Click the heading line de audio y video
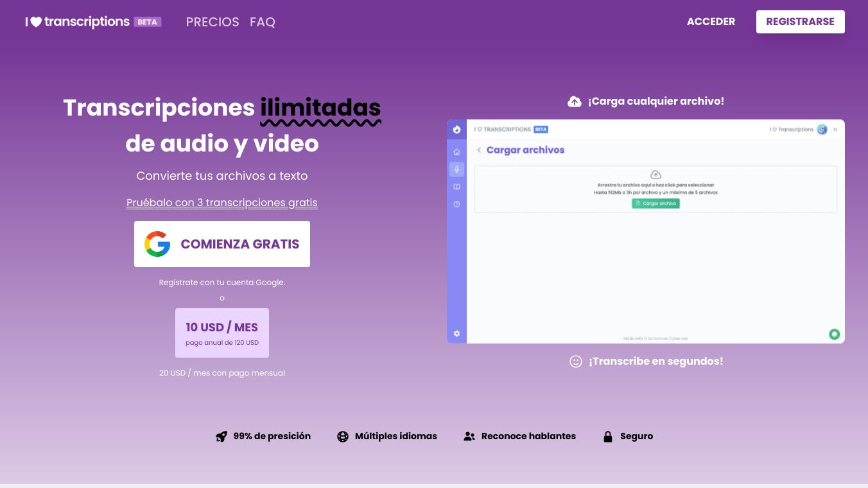Image resolution: width=868 pixels, height=488 pixels. pos(222,144)
